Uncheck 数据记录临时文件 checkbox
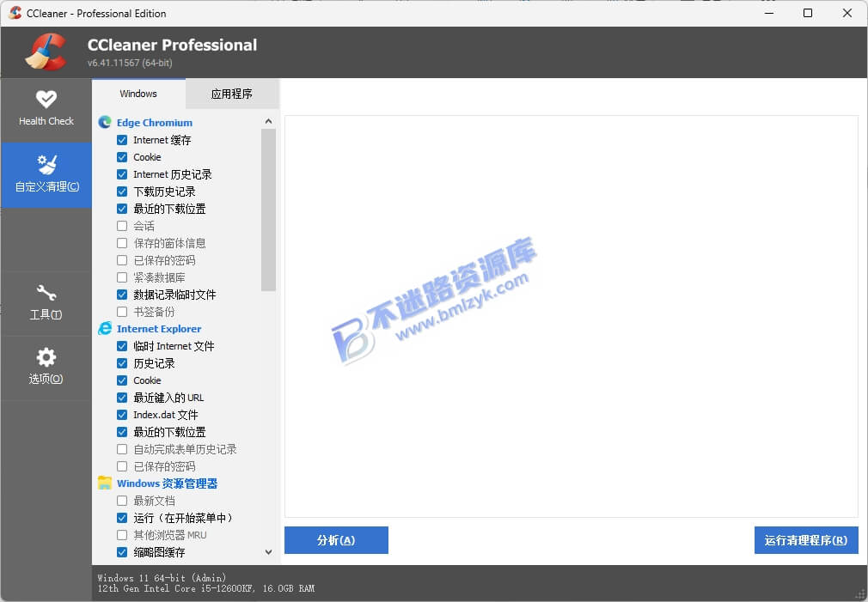Image resolution: width=868 pixels, height=602 pixels. (122, 295)
